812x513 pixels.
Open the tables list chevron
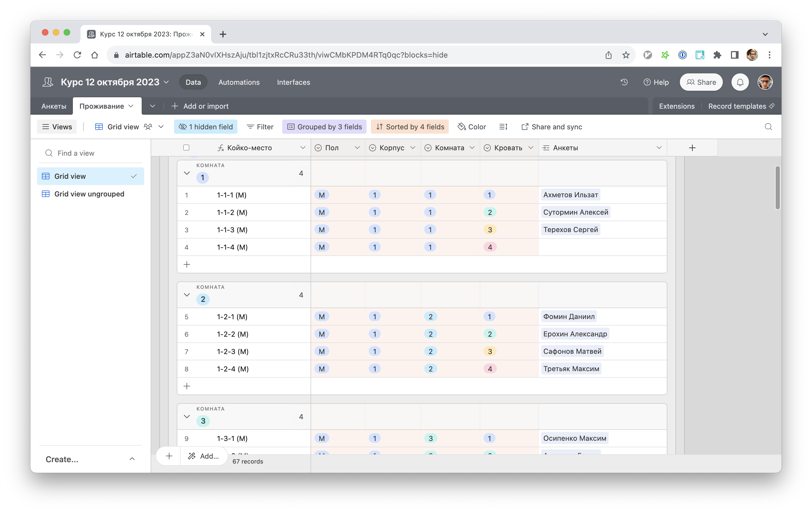point(152,106)
